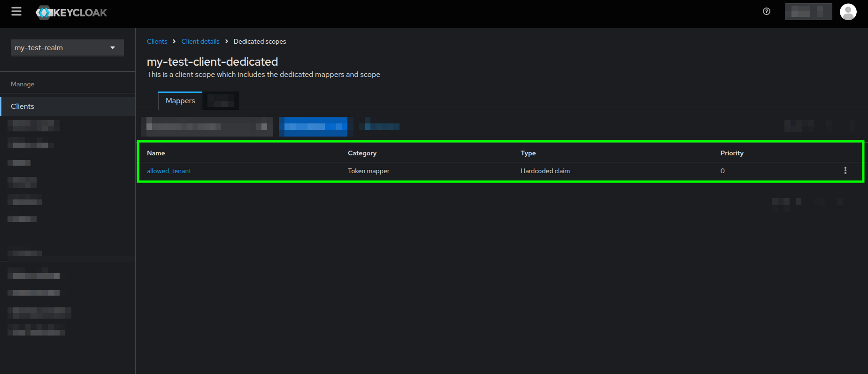Click the Manage section label

(x=23, y=84)
